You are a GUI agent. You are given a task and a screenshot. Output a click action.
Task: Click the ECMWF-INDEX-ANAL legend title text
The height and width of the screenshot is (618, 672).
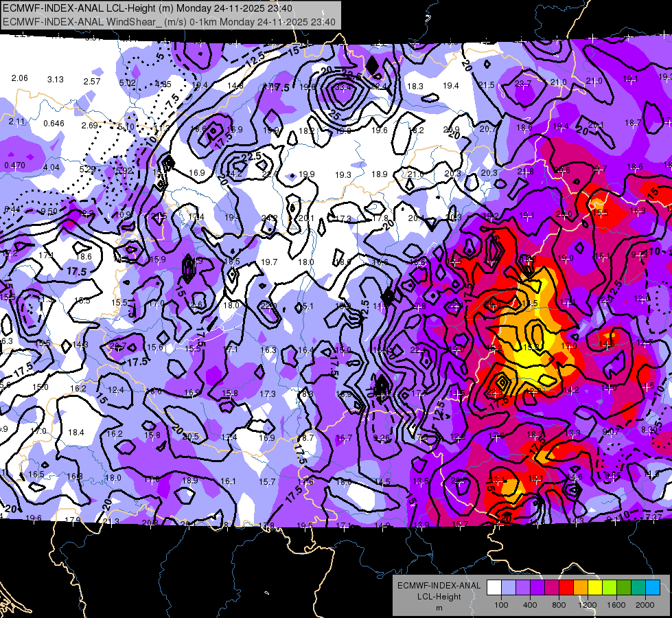point(439,586)
